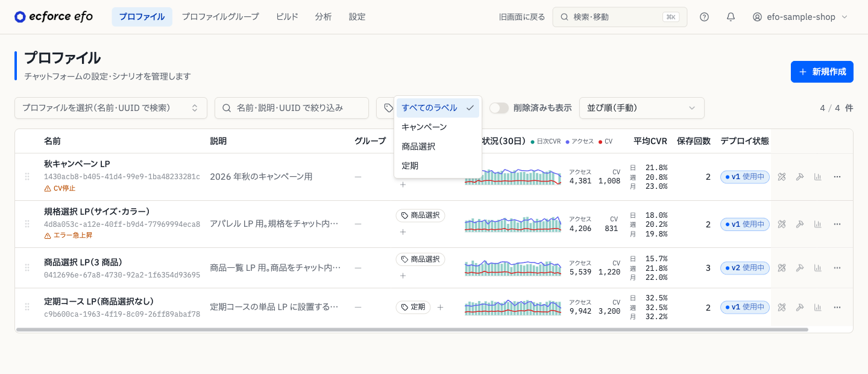The height and width of the screenshot is (374, 868).
Task: Select キャンペーン in label menu
Action: (438, 127)
